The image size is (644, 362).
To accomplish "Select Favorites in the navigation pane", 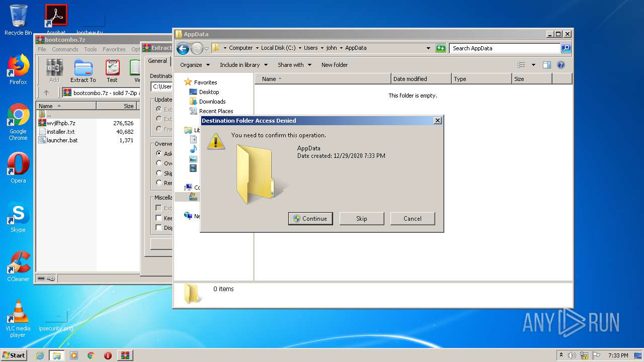I will (x=205, y=82).
